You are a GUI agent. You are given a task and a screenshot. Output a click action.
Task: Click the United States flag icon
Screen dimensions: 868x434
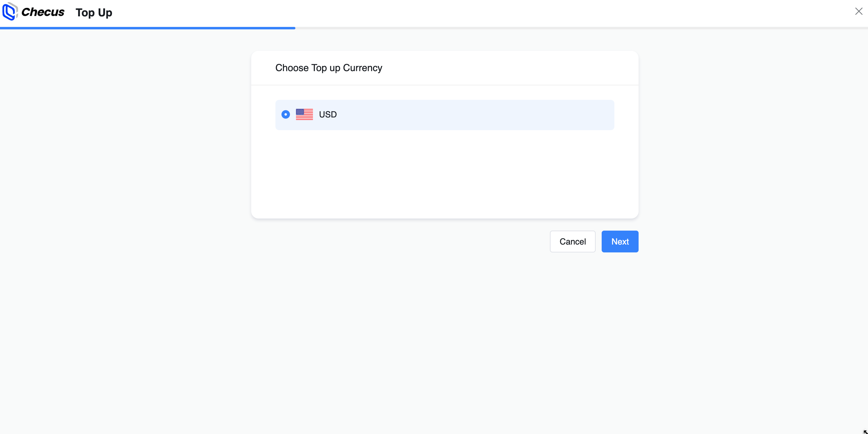coord(304,115)
